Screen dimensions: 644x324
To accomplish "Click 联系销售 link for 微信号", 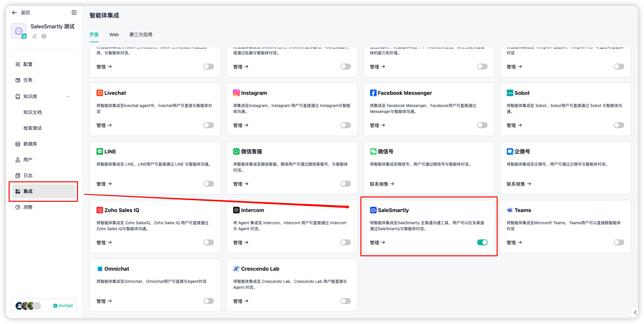I will (x=382, y=184).
